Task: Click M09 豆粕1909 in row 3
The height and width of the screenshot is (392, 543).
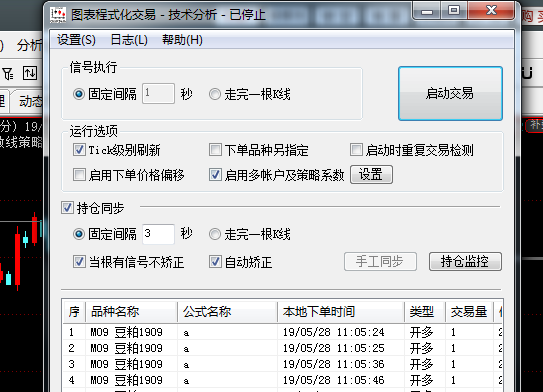Action: point(126,364)
